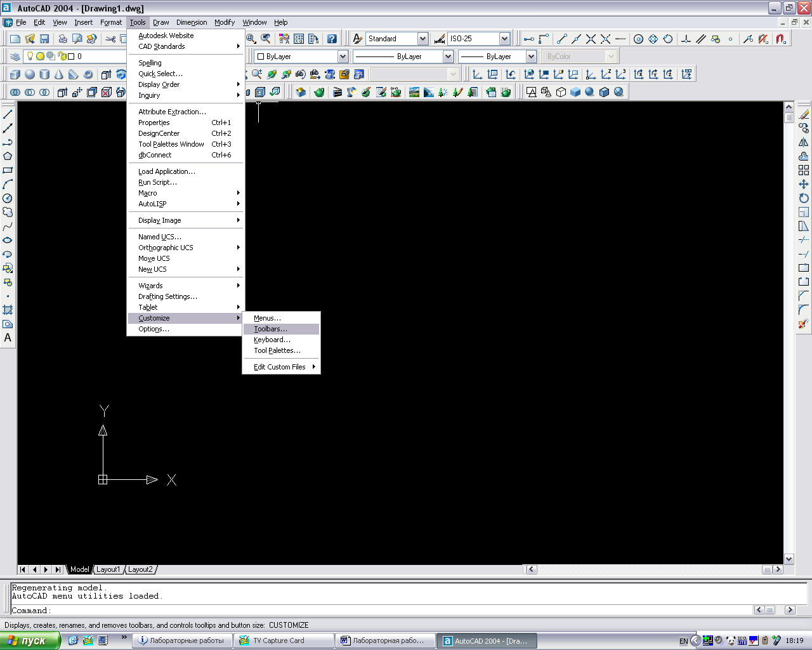Viewport: 812px width, 650px height.
Task: Expand the CAD Standards submenu
Action: [x=186, y=46]
